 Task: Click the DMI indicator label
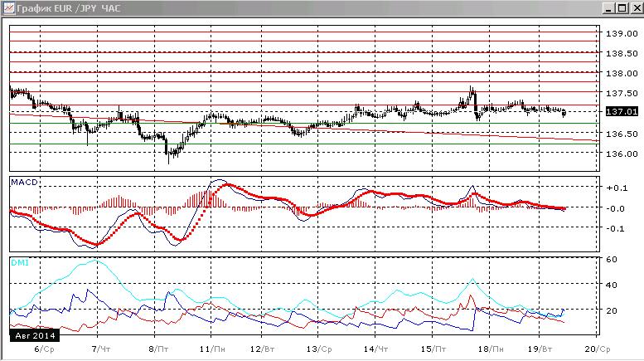coord(20,262)
